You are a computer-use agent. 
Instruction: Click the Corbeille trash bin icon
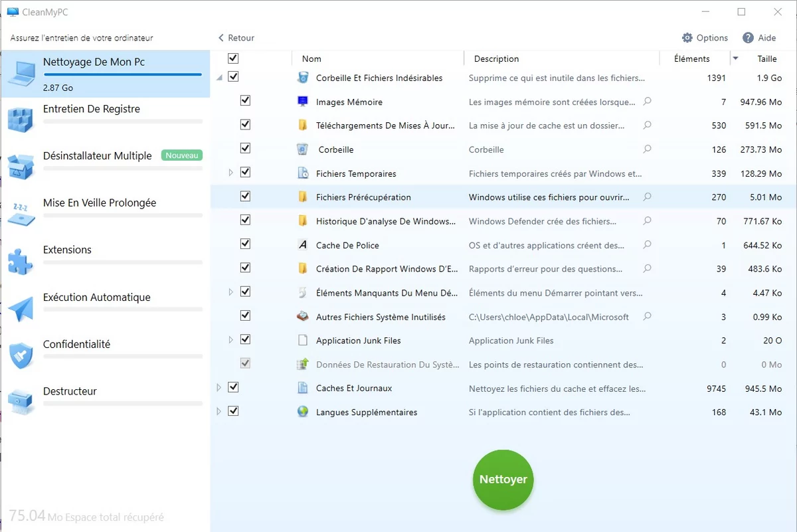(303, 149)
